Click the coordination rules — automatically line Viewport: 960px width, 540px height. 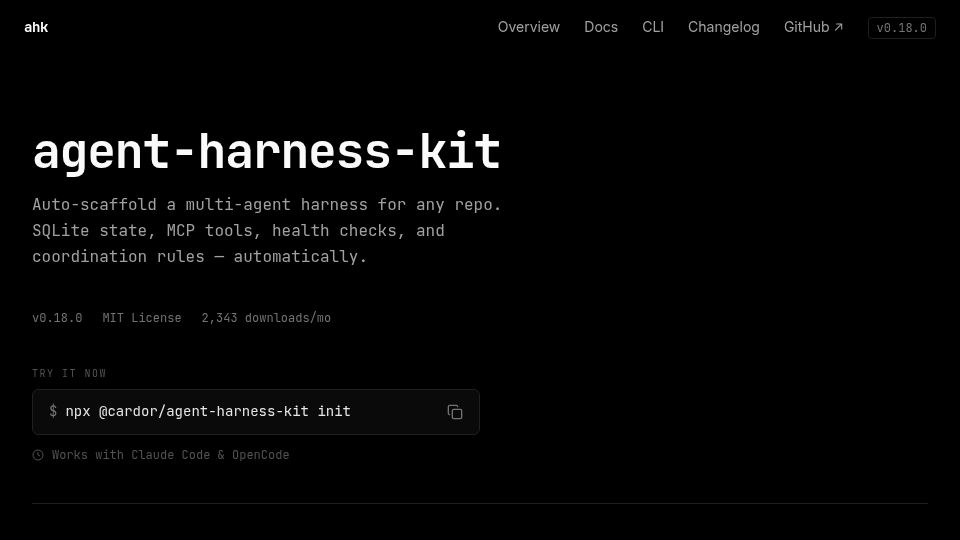click(200, 257)
